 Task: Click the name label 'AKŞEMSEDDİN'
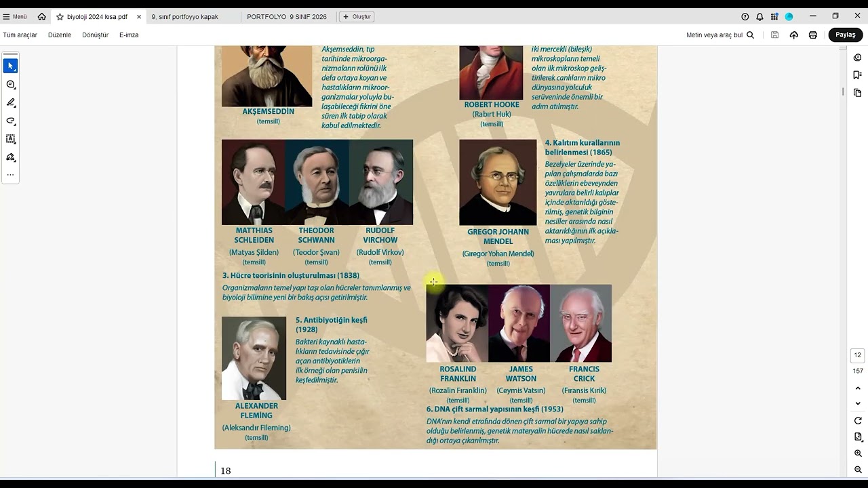tap(269, 112)
